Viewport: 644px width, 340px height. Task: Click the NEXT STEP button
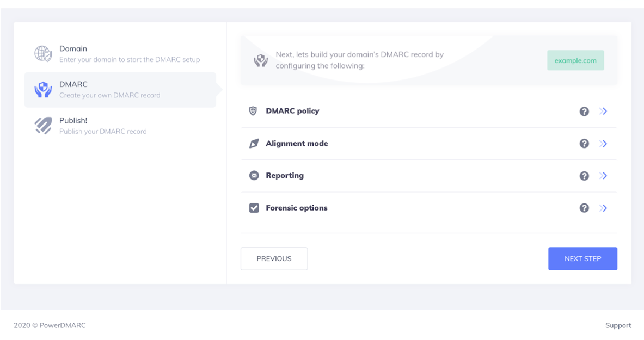click(x=582, y=259)
